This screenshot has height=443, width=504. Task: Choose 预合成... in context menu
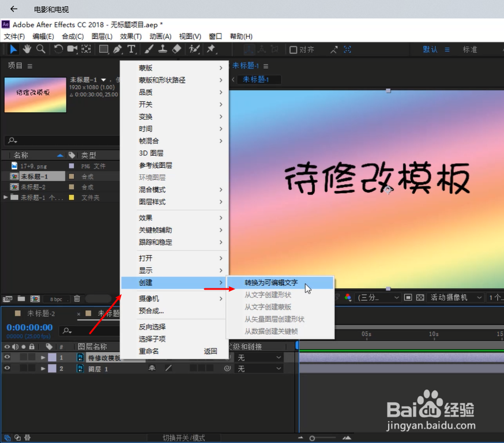[174, 311]
